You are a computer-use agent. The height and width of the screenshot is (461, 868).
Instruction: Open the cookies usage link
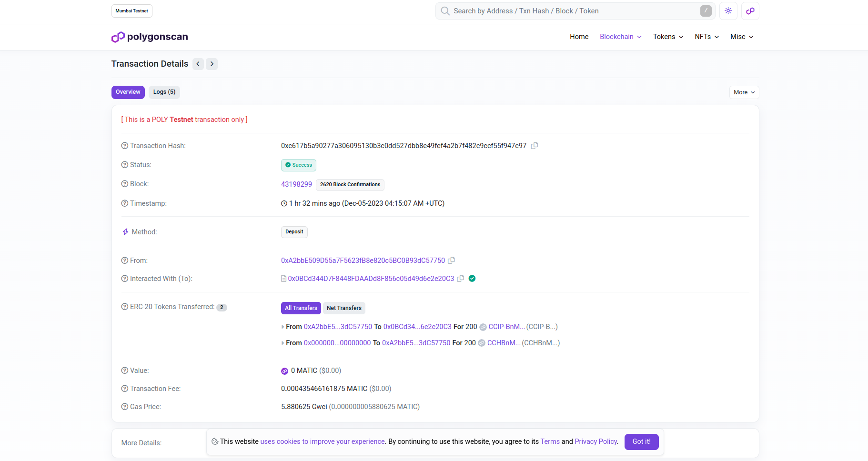pyautogui.click(x=323, y=441)
